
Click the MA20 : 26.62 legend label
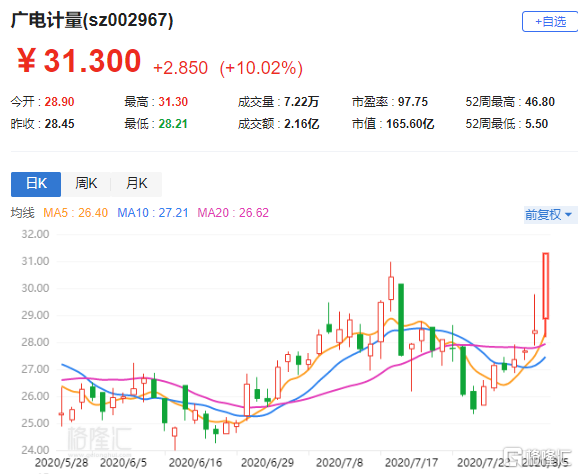233,213
